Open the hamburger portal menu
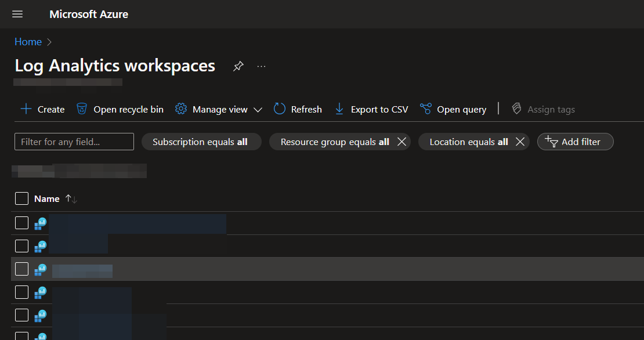Image resolution: width=644 pixels, height=340 pixels. pyautogui.click(x=17, y=15)
